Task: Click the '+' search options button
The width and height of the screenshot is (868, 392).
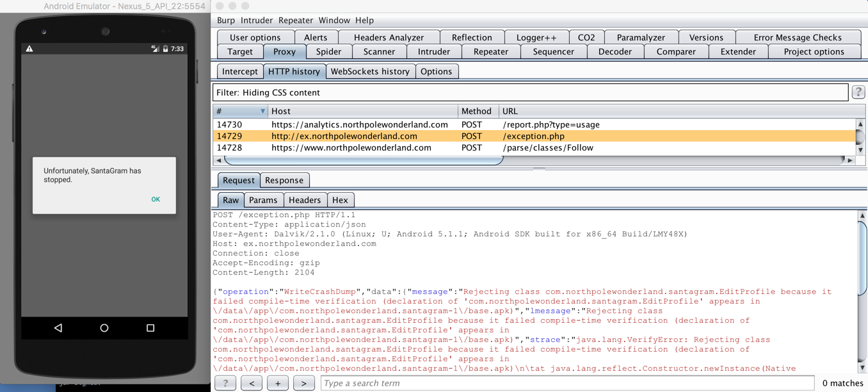Action: 278,383
